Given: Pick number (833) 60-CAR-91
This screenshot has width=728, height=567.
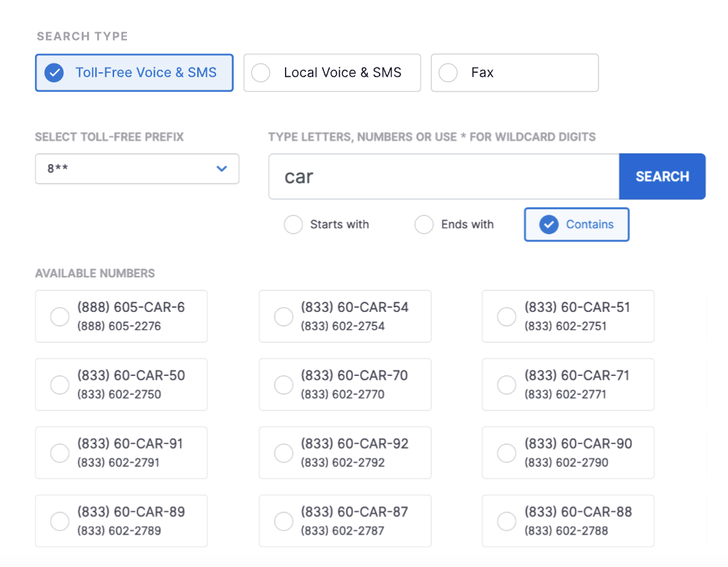Looking at the screenshot, I should point(121,453).
